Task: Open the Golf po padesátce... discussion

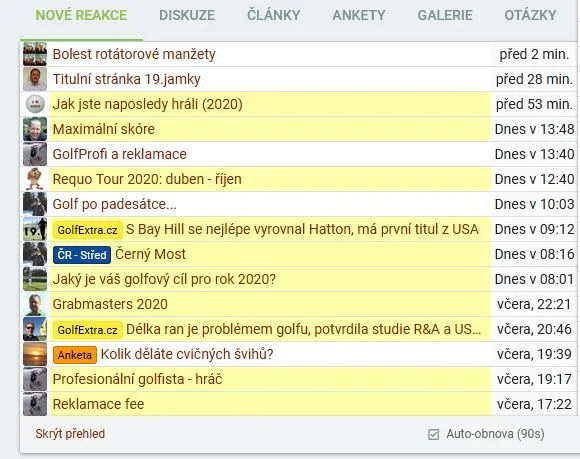Action: pos(115,204)
